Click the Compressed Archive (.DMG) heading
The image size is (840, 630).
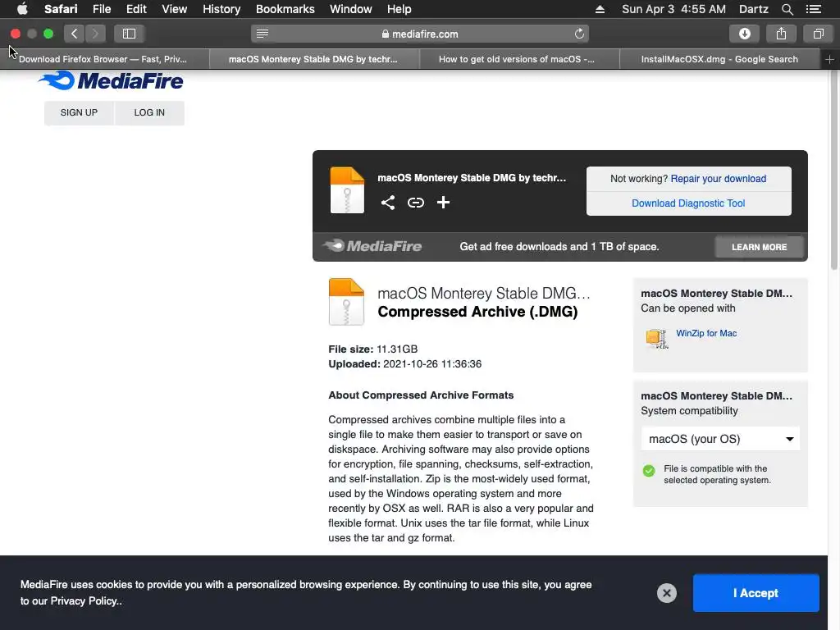coord(477,312)
